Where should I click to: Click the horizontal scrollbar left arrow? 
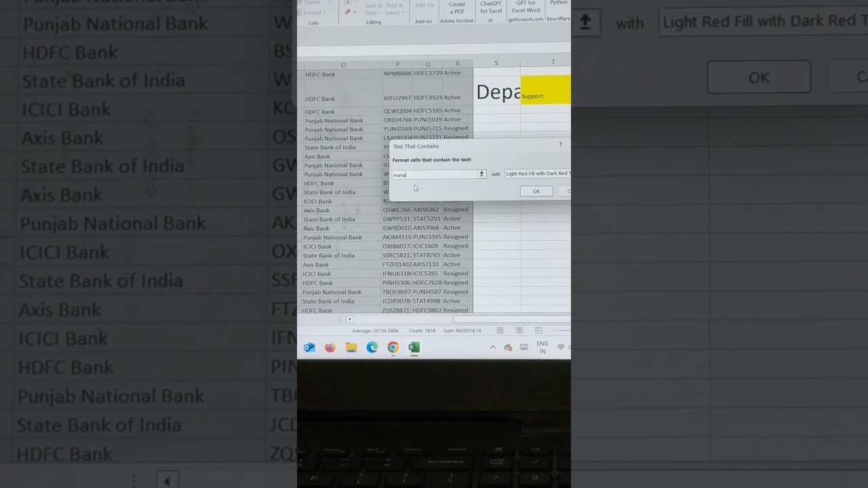click(x=350, y=319)
